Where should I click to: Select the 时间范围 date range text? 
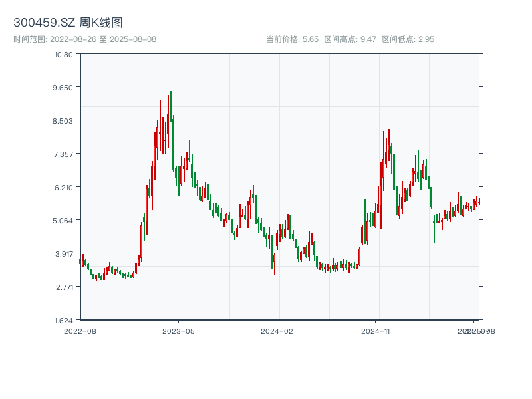click(85, 39)
